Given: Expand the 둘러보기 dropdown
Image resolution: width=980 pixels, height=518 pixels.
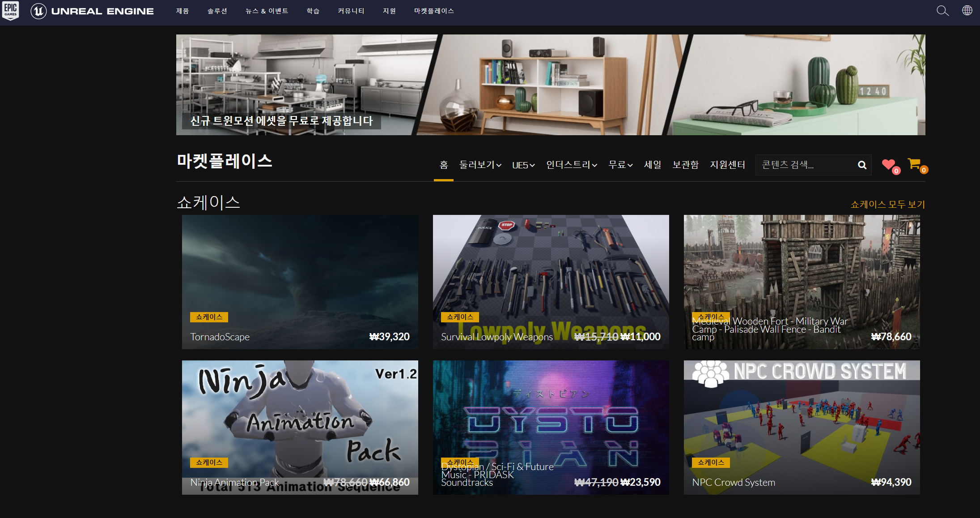Looking at the screenshot, I should pos(480,165).
